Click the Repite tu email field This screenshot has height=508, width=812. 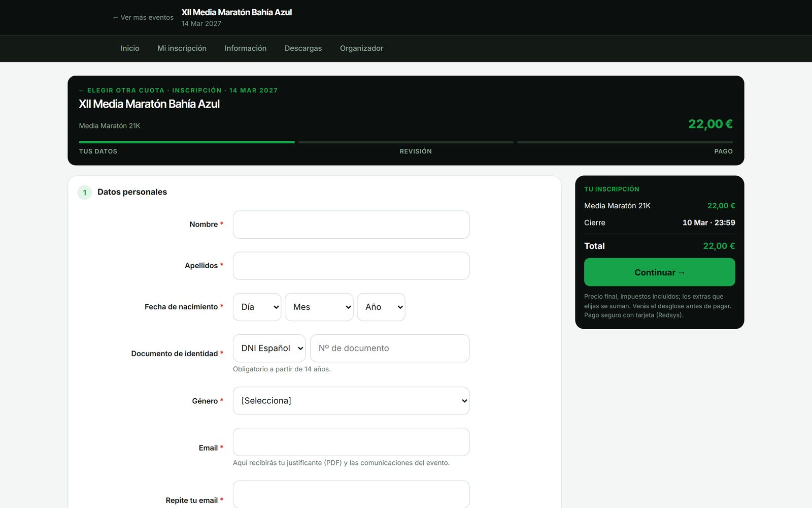(351, 494)
